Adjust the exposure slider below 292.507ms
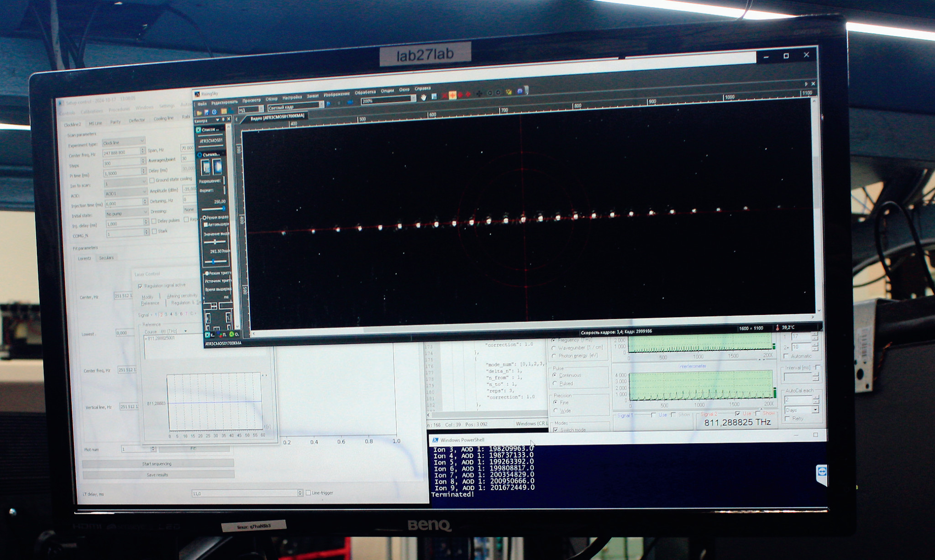This screenshot has height=560, width=935. coord(214,262)
